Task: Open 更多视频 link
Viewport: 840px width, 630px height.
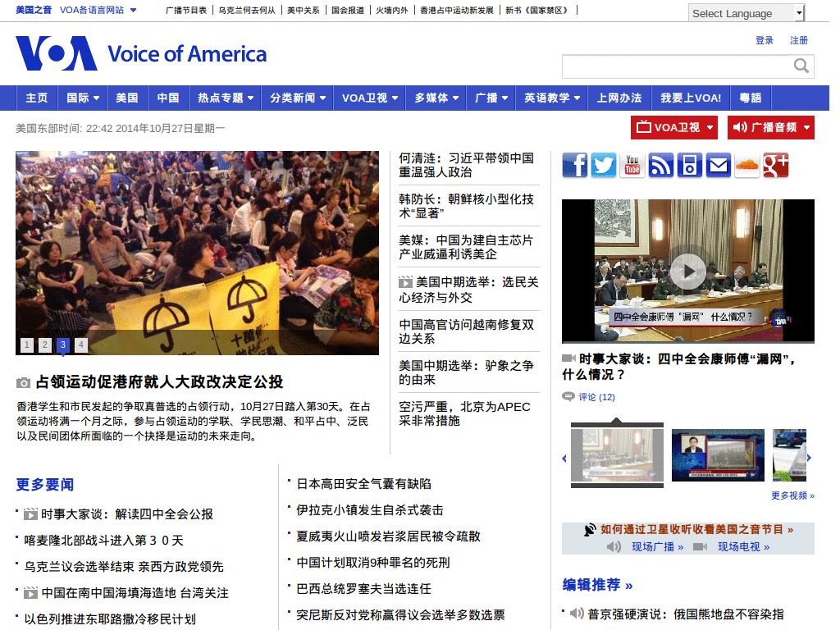Action: 793,495
